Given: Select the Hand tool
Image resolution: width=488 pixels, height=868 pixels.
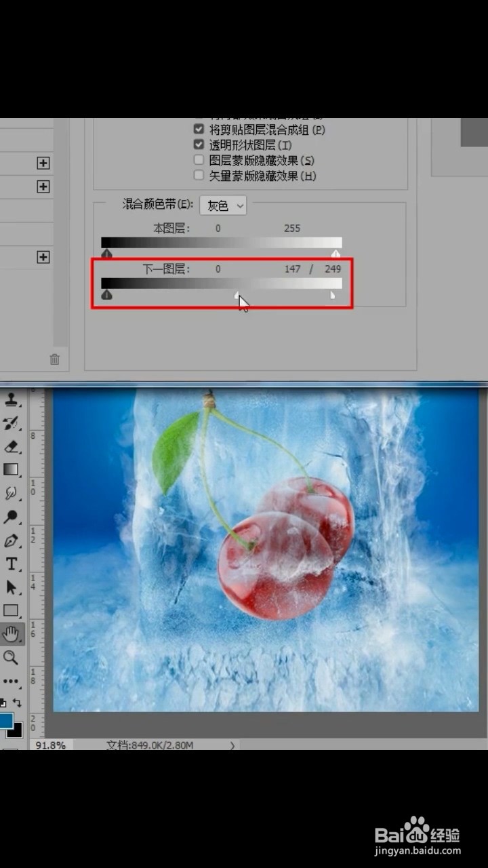Looking at the screenshot, I should coord(12,633).
